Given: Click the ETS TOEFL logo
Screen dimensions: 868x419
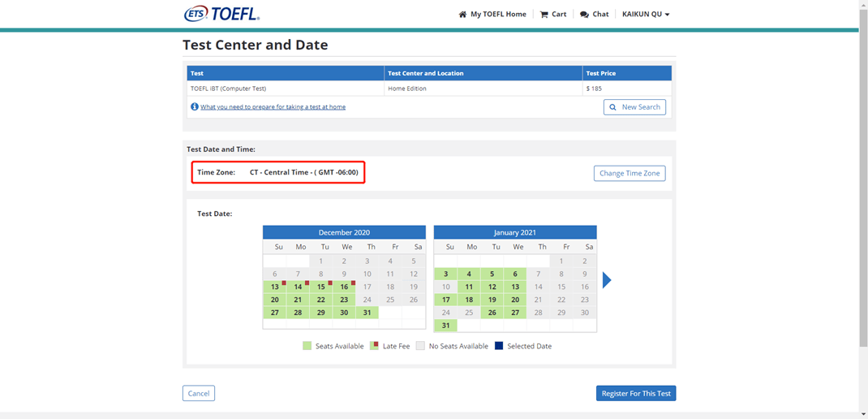Looking at the screenshot, I should pos(221,14).
